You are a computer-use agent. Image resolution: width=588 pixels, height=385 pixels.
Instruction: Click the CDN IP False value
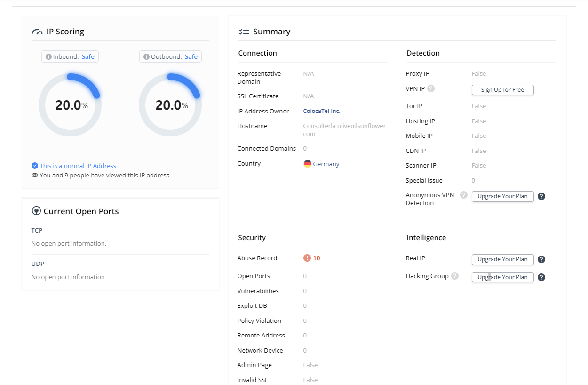[479, 151]
